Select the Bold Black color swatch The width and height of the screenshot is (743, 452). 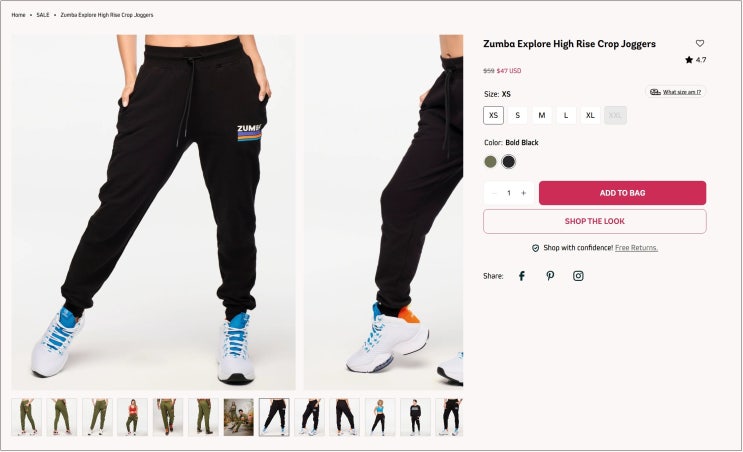point(508,162)
